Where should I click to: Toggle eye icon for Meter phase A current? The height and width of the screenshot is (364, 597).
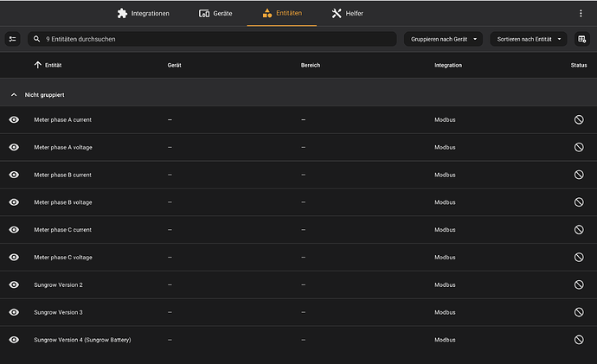pos(14,120)
